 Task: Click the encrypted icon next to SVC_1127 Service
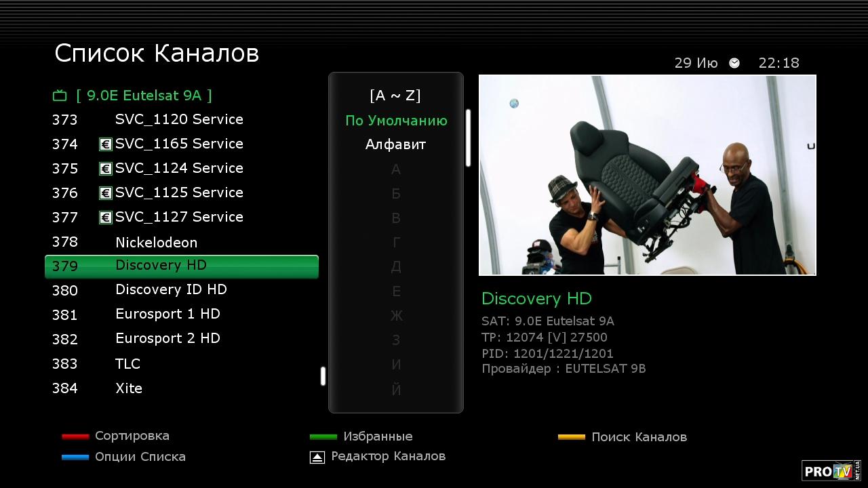tap(105, 218)
